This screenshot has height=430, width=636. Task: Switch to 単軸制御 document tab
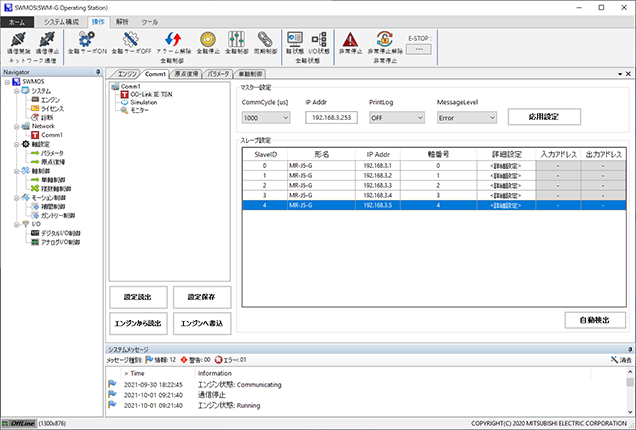pyautogui.click(x=250, y=74)
